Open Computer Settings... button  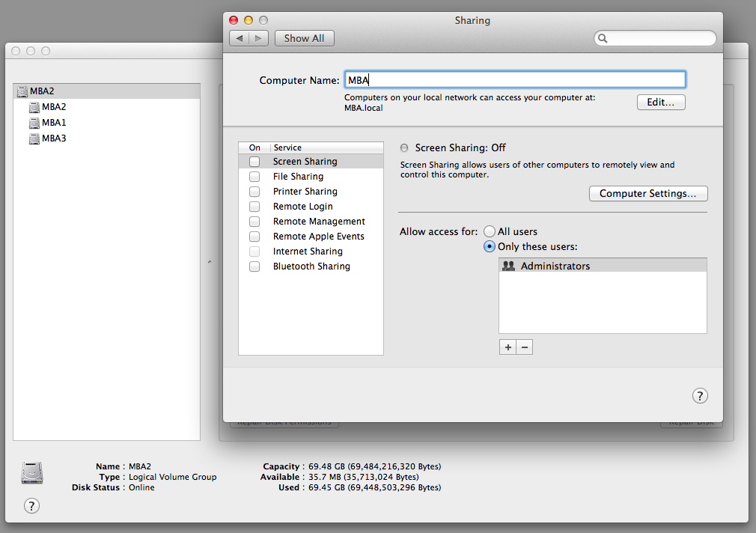[x=648, y=193]
